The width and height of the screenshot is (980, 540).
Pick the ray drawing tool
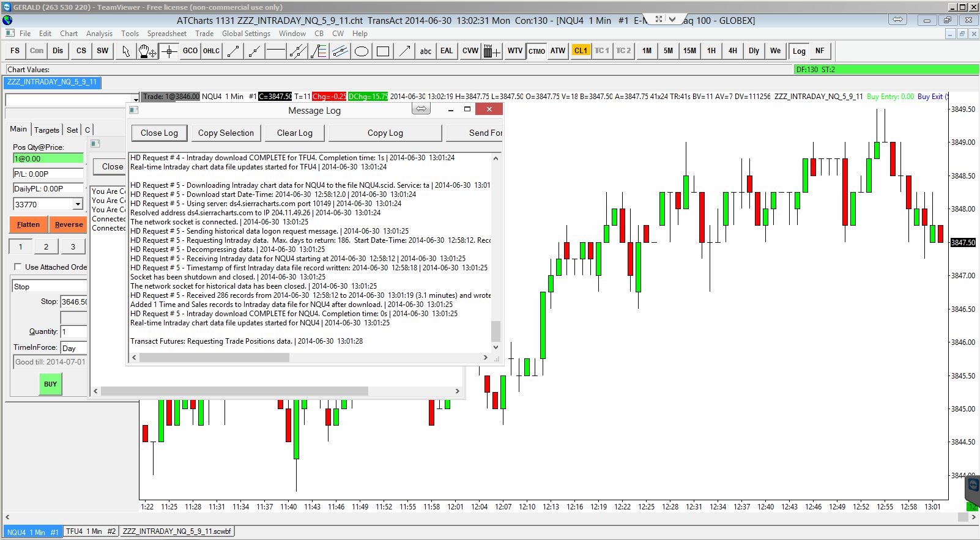(x=254, y=51)
